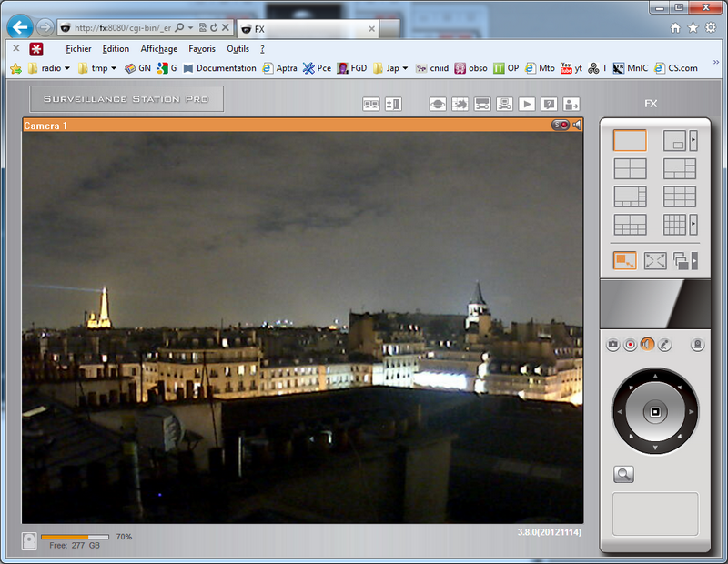The height and width of the screenshot is (564, 728).
Task: Select the six-channel layout
Action: click(680, 168)
